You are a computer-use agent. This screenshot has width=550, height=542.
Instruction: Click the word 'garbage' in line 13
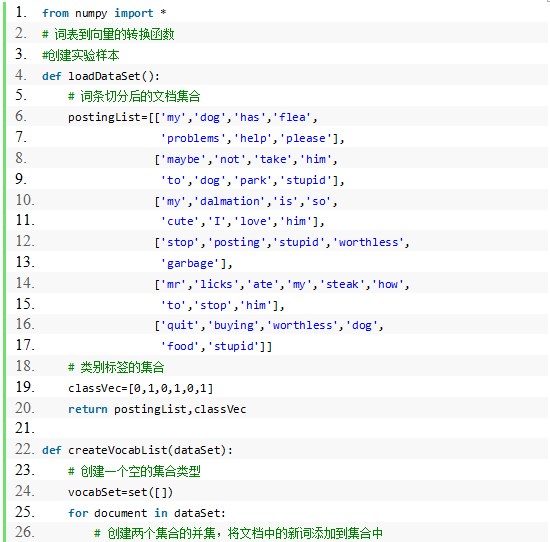tap(190, 263)
